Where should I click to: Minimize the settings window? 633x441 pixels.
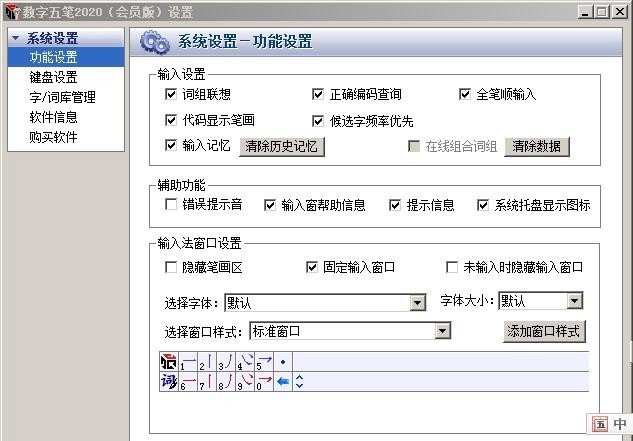pyautogui.click(x=584, y=12)
